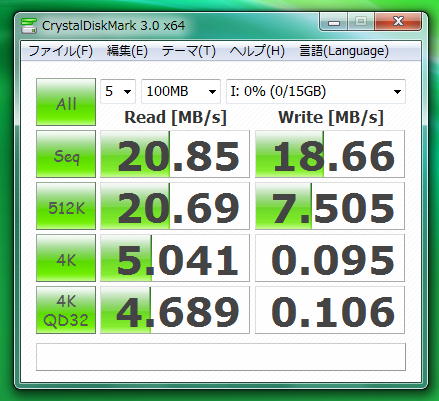Viewport: 439px width, 401px height.
Task: Start the Seq benchmark test
Action: click(66, 154)
